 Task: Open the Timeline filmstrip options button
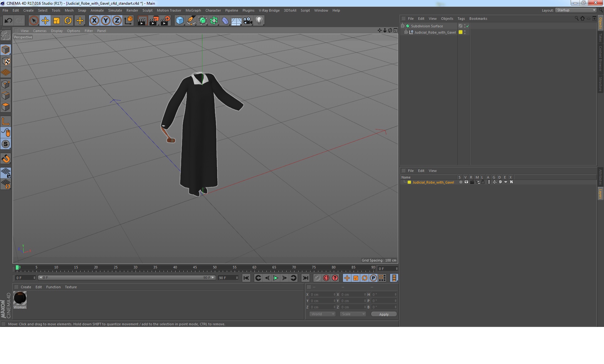[x=394, y=278]
